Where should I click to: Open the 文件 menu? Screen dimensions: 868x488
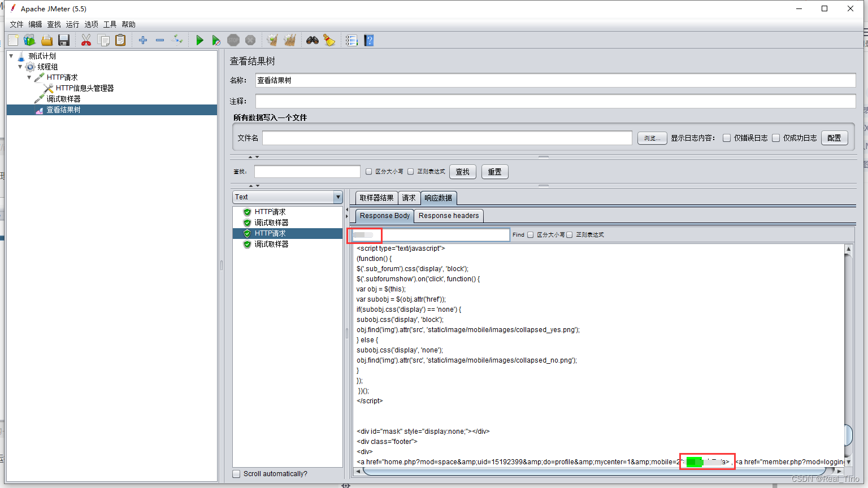(x=16, y=24)
